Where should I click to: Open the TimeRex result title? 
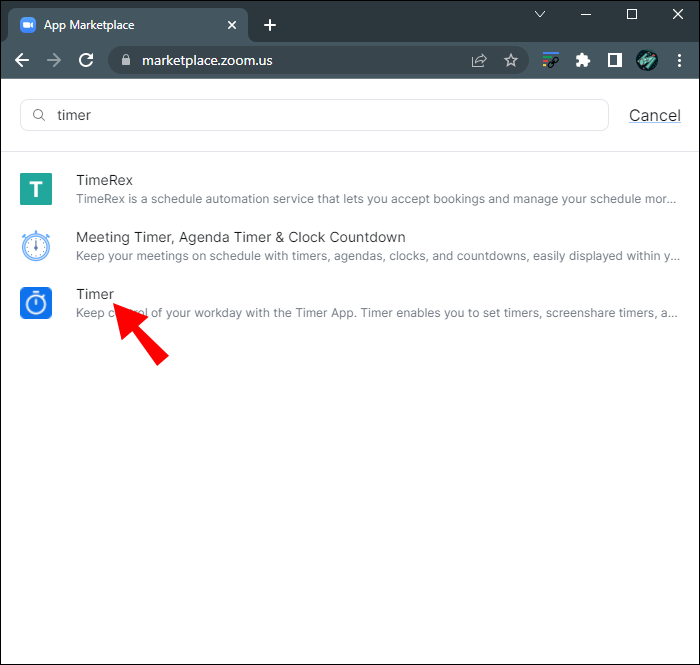click(x=104, y=180)
